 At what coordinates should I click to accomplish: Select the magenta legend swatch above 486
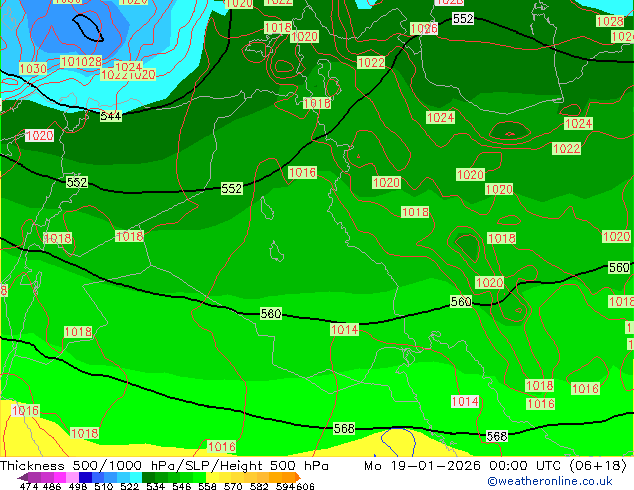click(x=60, y=477)
